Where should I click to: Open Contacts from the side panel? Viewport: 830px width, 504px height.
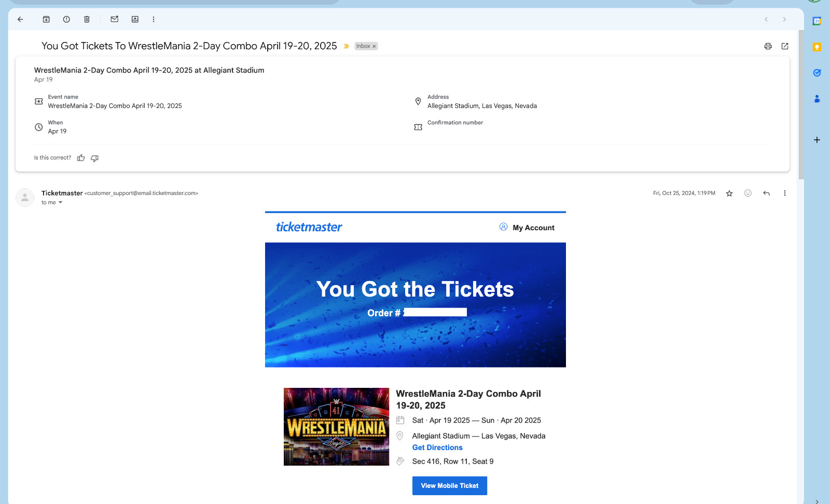(x=817, y=99)
